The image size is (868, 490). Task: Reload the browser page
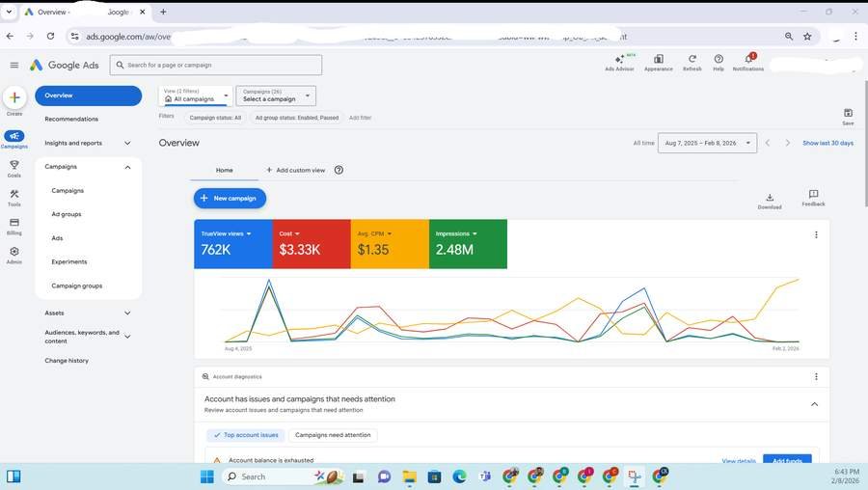50,36
